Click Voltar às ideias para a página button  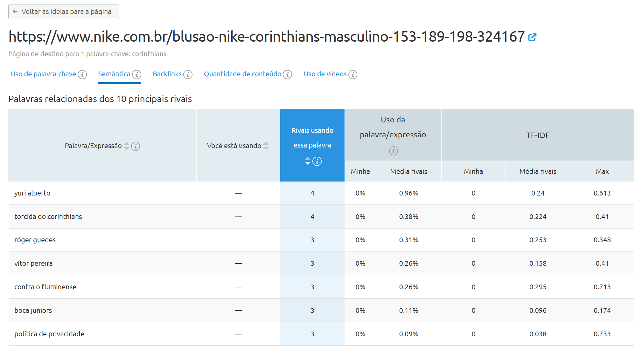click(64, 12)
